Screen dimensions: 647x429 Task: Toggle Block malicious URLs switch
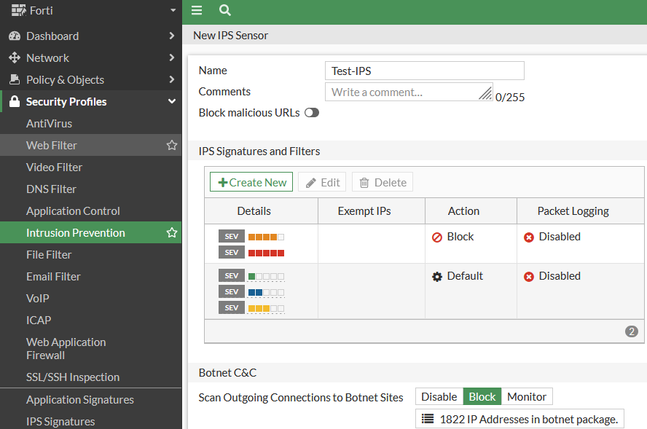click(x=312, y=113)
